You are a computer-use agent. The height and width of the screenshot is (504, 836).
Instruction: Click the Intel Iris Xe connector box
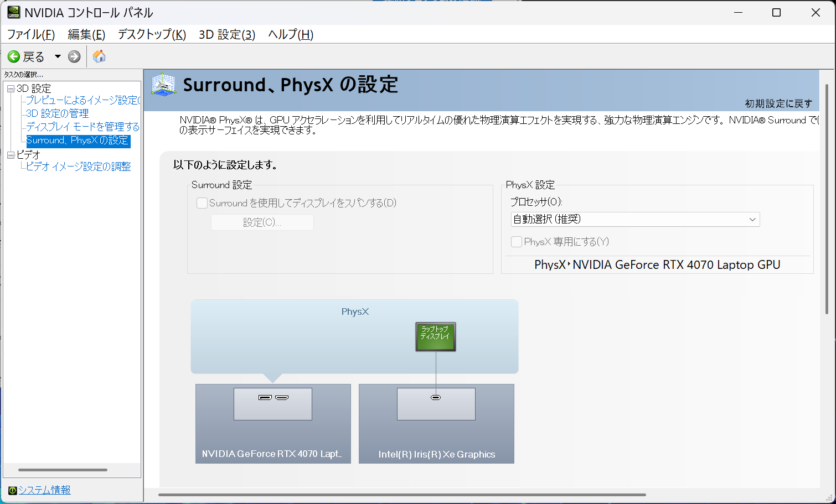[x=436, y=404]
